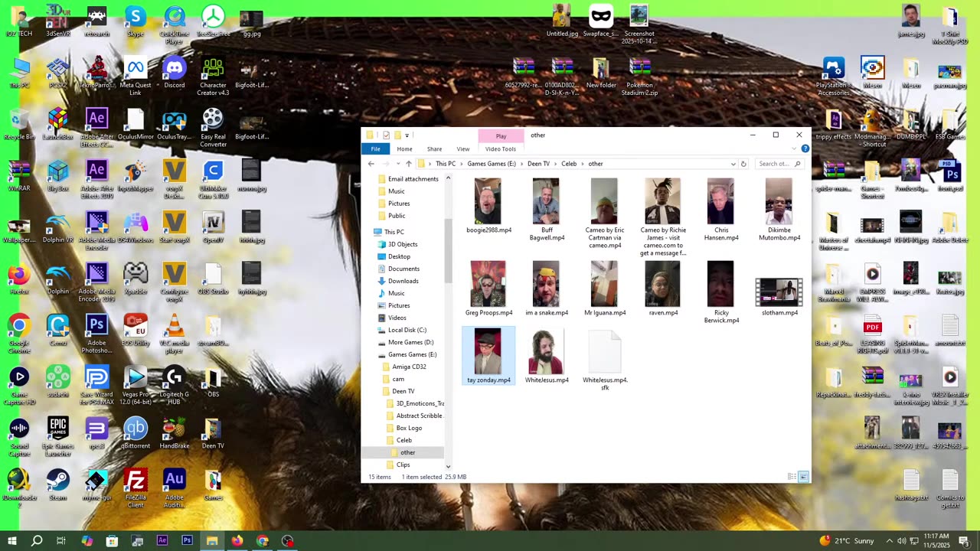Open the recent locations dropdown arrow
This screenshot has width=980, height=551.
click(x=398, y=164)
